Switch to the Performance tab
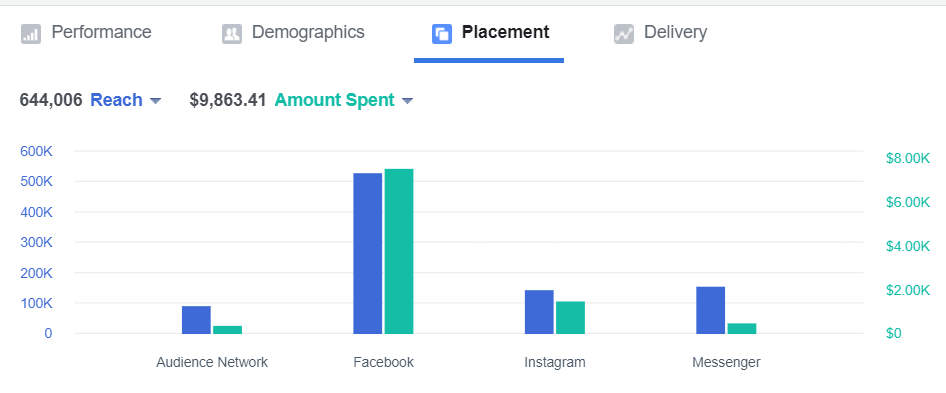 point(86,33)
